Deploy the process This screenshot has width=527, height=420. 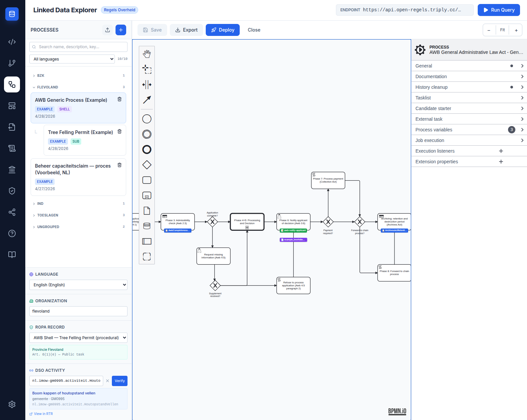[223, 30]
